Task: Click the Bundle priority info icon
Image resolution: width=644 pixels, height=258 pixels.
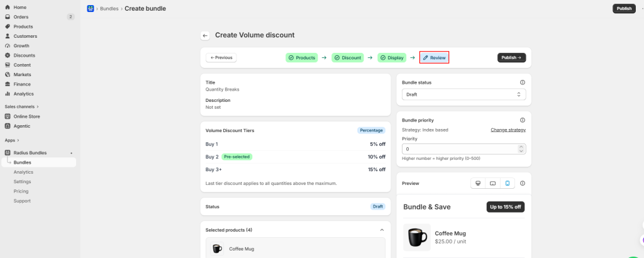Action: pos(523,120)
